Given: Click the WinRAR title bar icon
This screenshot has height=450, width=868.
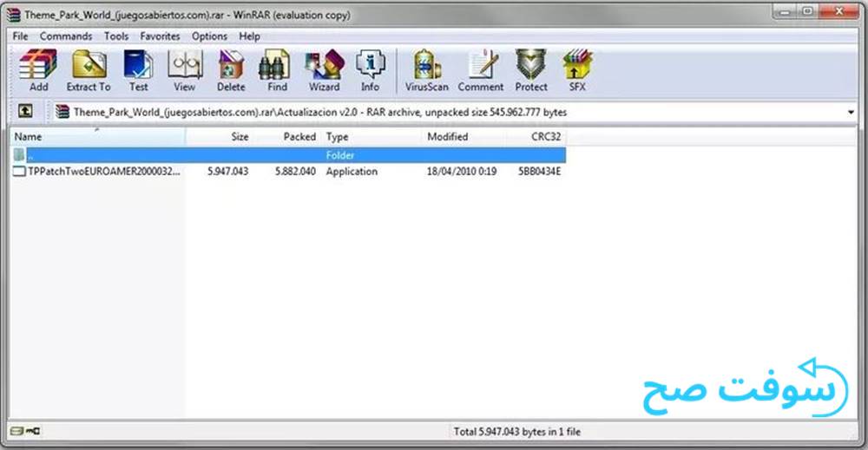Looking at the screenshot, I should 13,15.
